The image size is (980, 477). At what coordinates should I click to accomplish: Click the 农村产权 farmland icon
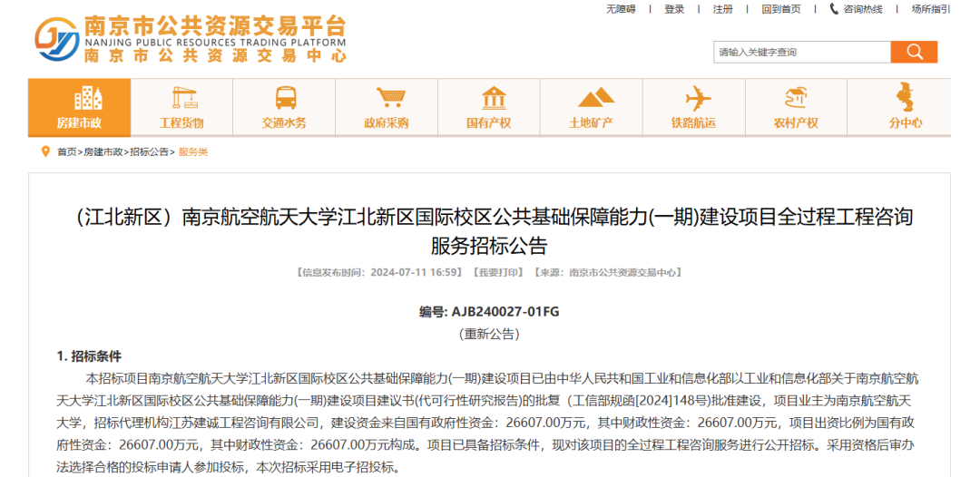[797, 98]
